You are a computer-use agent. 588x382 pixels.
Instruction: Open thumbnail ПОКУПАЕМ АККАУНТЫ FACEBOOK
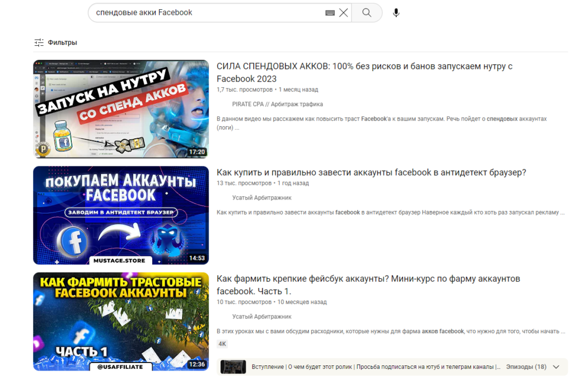121,215
